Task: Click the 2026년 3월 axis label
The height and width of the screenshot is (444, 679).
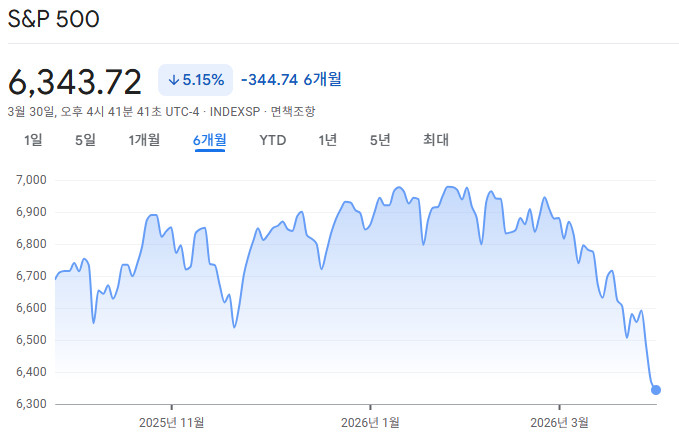Action: (x=558, y=422)
